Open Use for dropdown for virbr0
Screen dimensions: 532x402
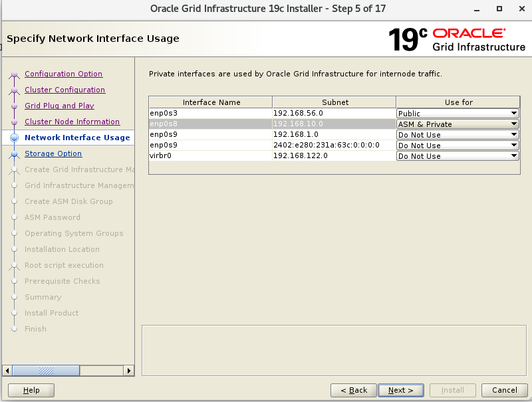click(x=458, y=156)
